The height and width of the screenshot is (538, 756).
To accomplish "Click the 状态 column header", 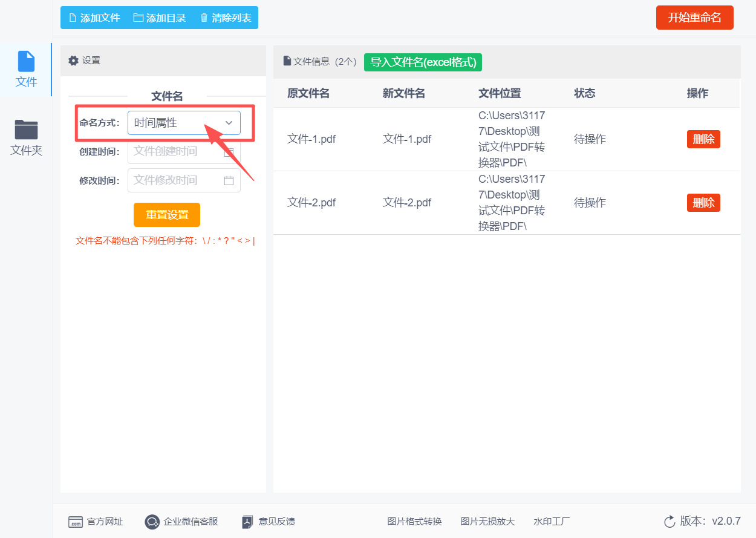I will (585, 93).
